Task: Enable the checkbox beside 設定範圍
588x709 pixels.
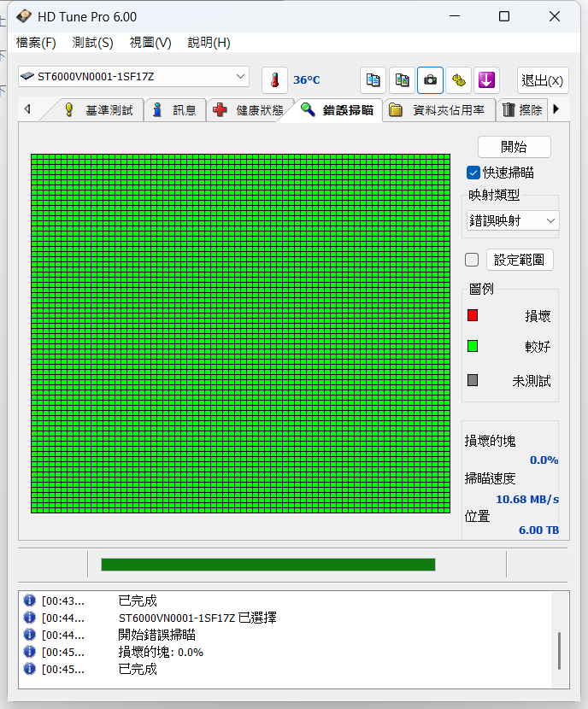Action: pyautogui.click(x=472, y=260)
